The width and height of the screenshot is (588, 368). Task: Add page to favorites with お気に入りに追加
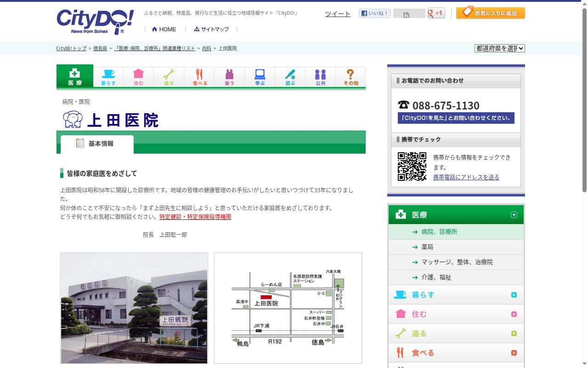click(491, 12)
